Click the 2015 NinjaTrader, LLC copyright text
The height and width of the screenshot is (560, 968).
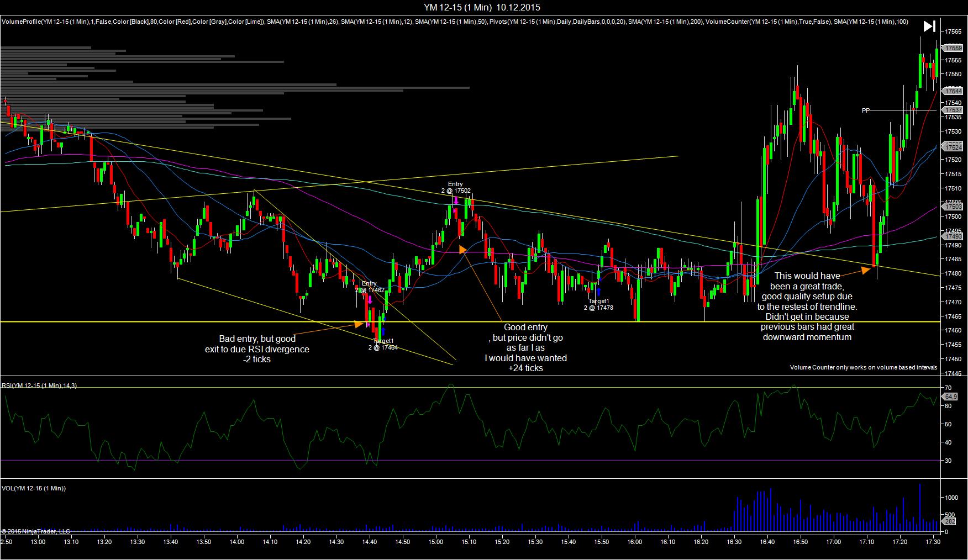[36, 531]
